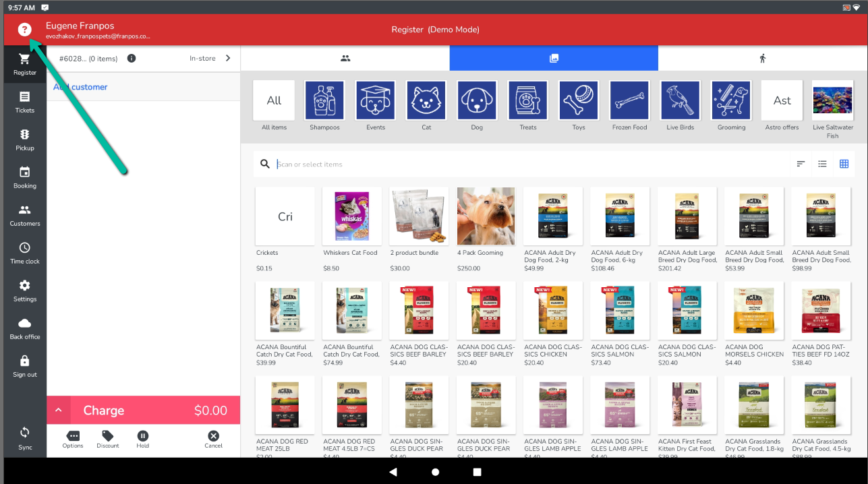This screenshot has height=484, width=868.
Task: Open the Register cart section
Action: (x=25, y=64)
